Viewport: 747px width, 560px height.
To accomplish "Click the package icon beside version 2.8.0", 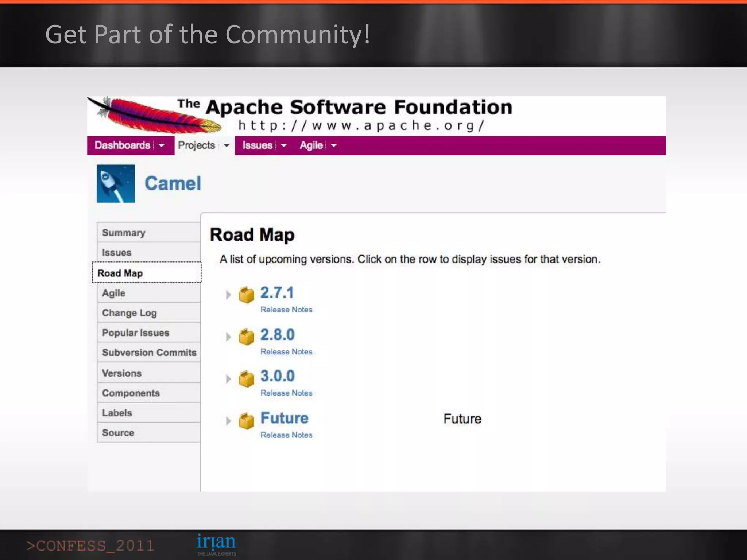I will pos(246,337).
